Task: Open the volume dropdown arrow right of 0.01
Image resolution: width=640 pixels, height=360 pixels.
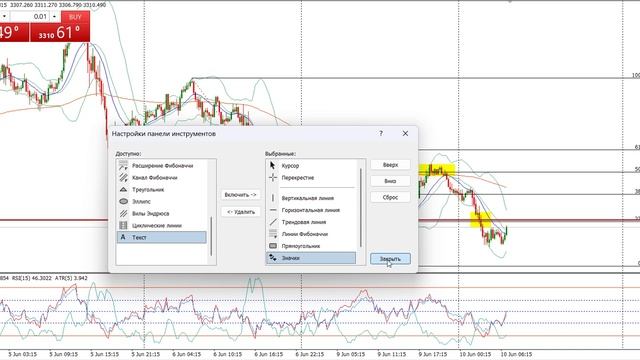Action: 54,17
